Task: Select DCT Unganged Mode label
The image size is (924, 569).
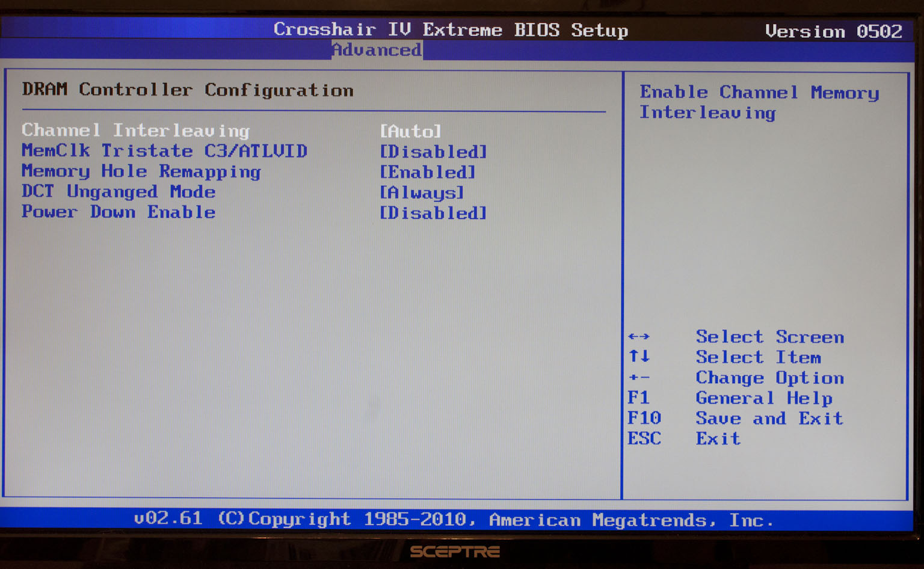Action: [119, 192]
